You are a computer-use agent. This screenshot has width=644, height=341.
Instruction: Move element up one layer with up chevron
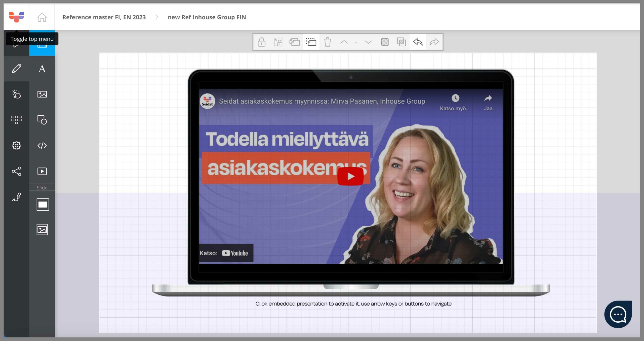[344, 42]
